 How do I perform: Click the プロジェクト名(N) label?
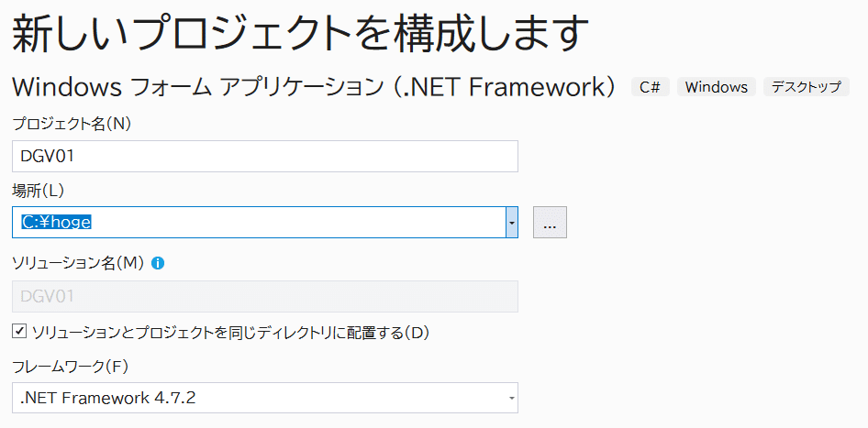[x=72, y=124]
